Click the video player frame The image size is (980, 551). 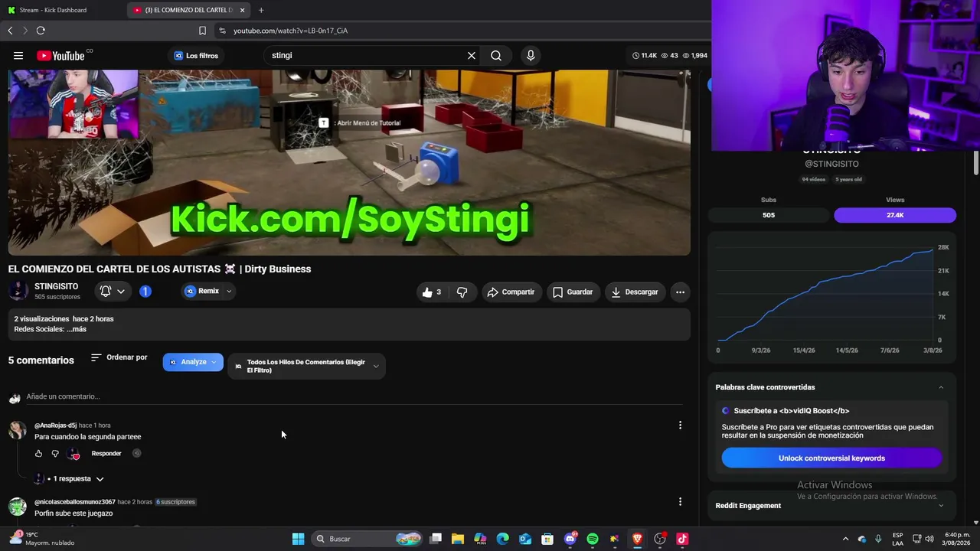pos(349,162)
